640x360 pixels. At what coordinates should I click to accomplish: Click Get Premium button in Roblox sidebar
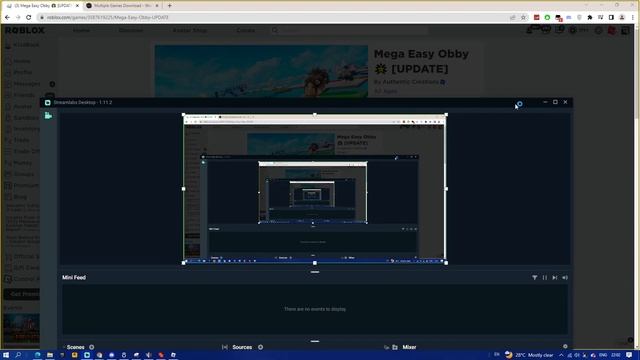pyautogui.click(x=22, y=294)
